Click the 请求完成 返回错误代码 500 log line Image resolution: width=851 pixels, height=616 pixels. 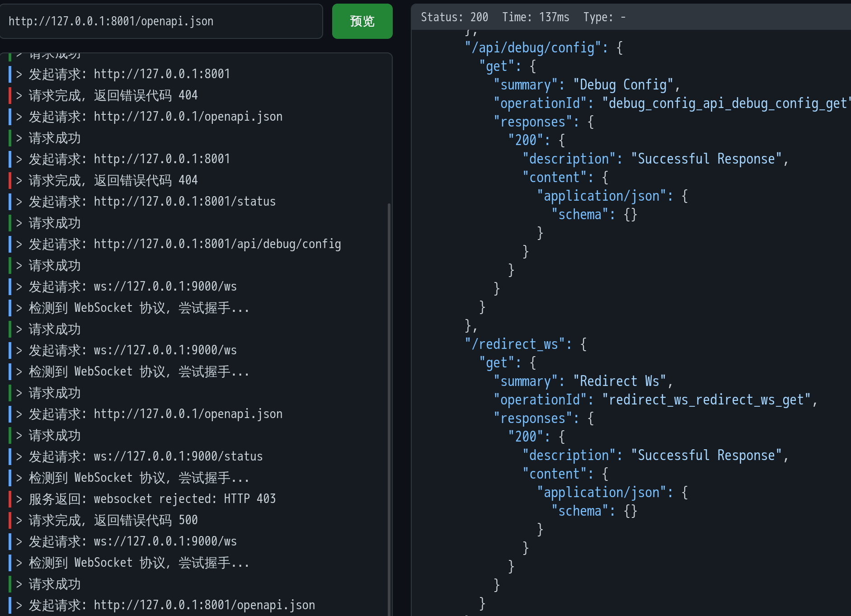[x=113, y=520]
